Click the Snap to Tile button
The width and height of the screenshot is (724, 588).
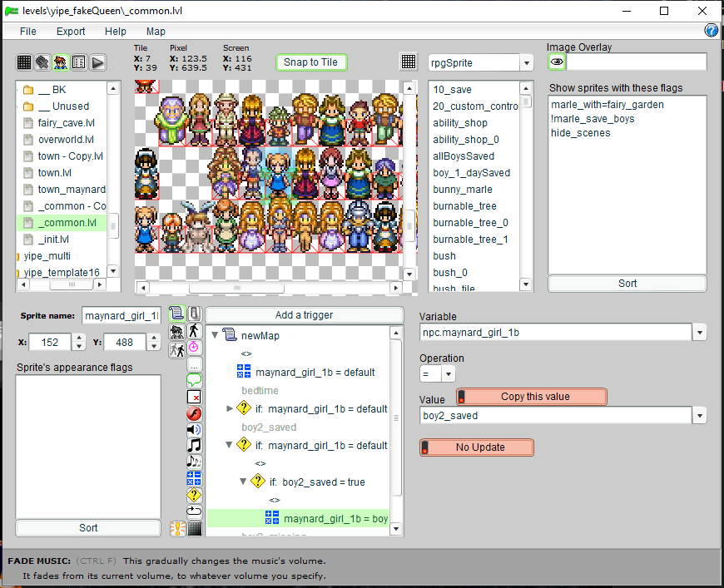click(x=311, y=62)
